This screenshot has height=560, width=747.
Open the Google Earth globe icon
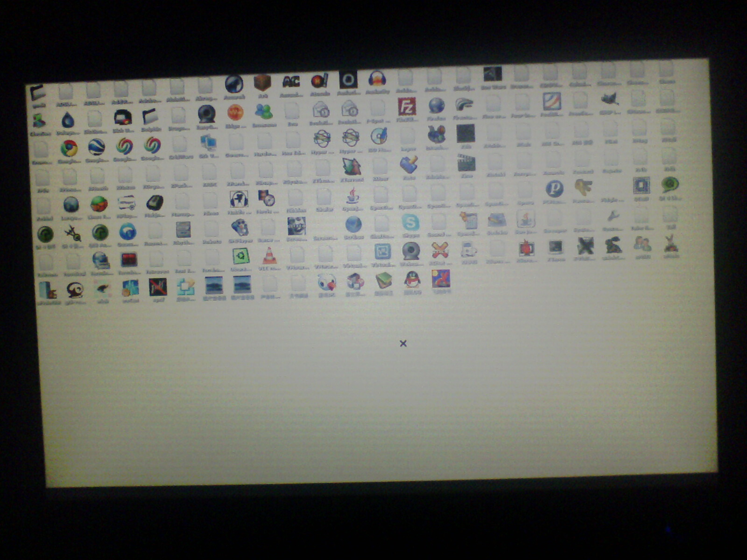click(97, 147)
